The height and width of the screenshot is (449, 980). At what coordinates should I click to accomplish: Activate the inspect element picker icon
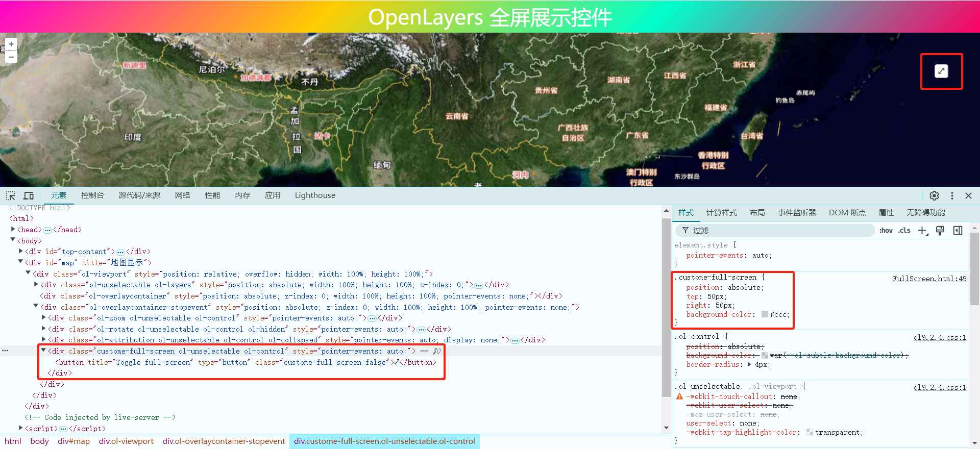(x=11, y=195)
